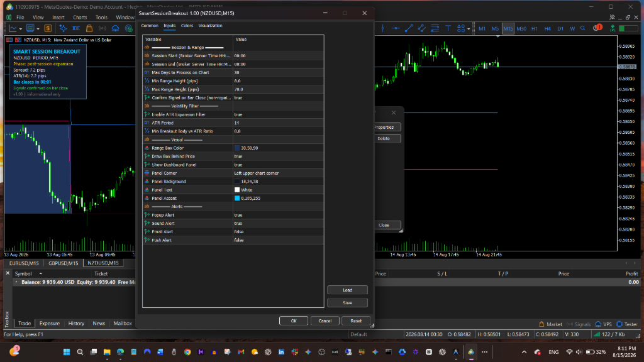Image resolution: width=644 pixels, height=362 pixels.
Task: Switch to the Colors tab
Action: [x=187, y=25]
